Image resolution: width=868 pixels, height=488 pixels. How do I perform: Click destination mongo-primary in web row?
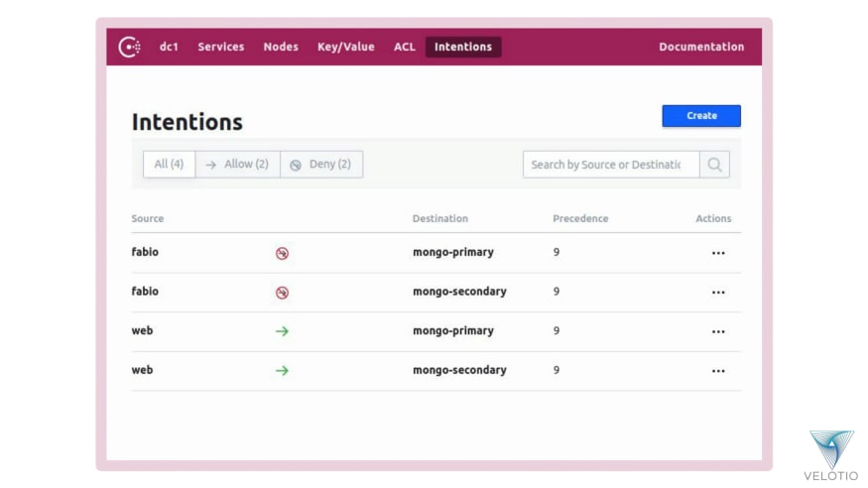click(453, 331)
